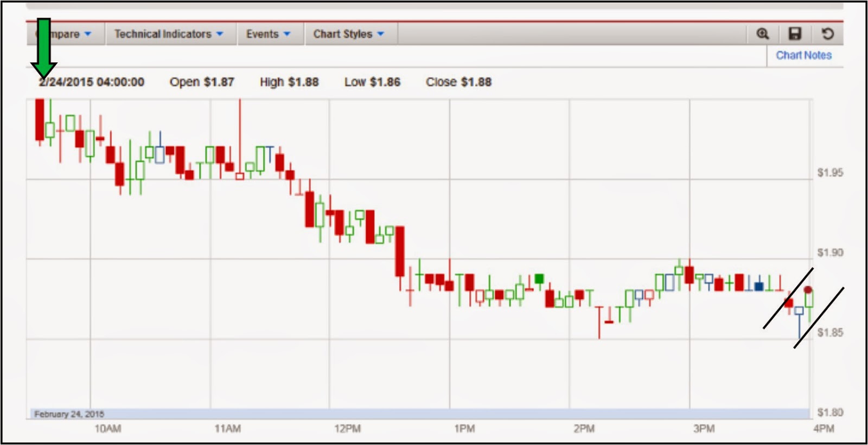Click the 4PM time axis label
Viewport: 868px width, 445px height.
824,429
